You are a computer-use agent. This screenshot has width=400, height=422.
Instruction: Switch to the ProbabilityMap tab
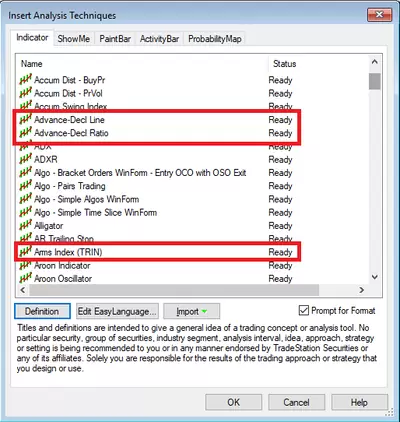click(215, 39)
